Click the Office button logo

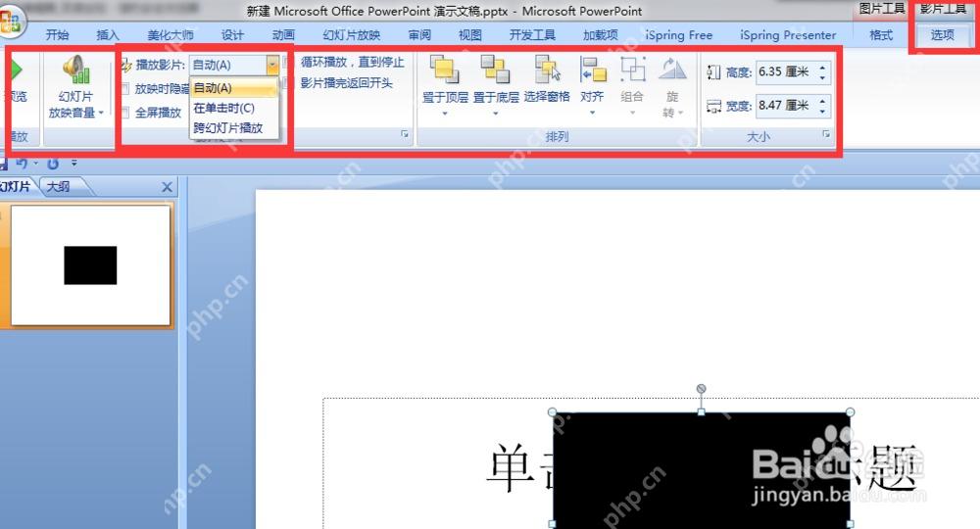point(10,21)
